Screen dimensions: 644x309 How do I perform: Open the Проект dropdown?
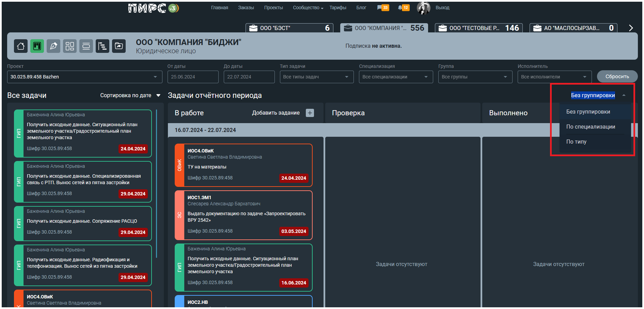point(85,77)
